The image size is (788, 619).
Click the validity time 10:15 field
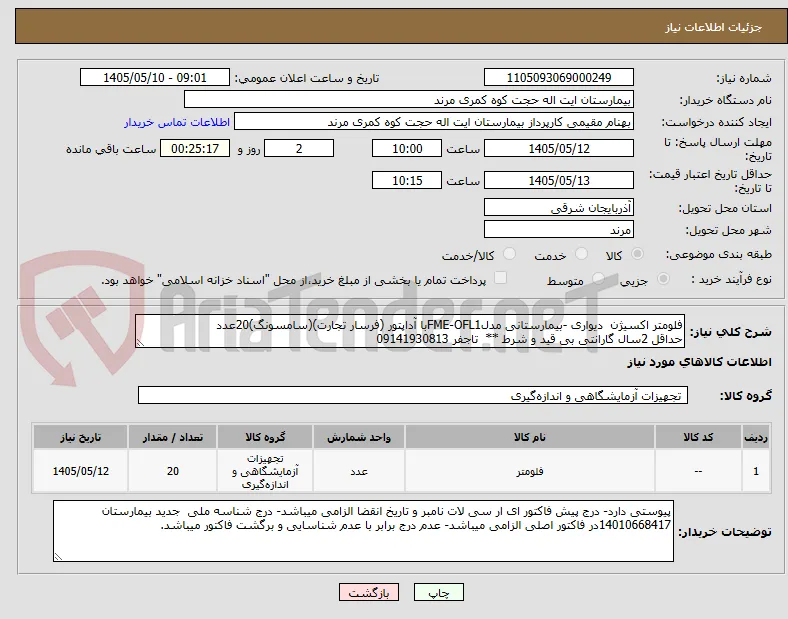coord(407,180)
